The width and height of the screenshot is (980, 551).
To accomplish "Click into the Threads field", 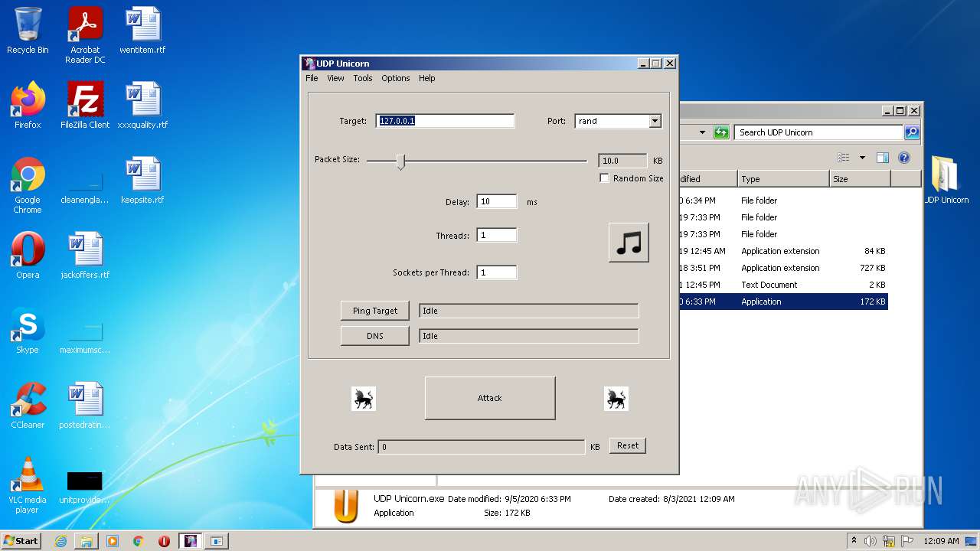I will 497,236.
